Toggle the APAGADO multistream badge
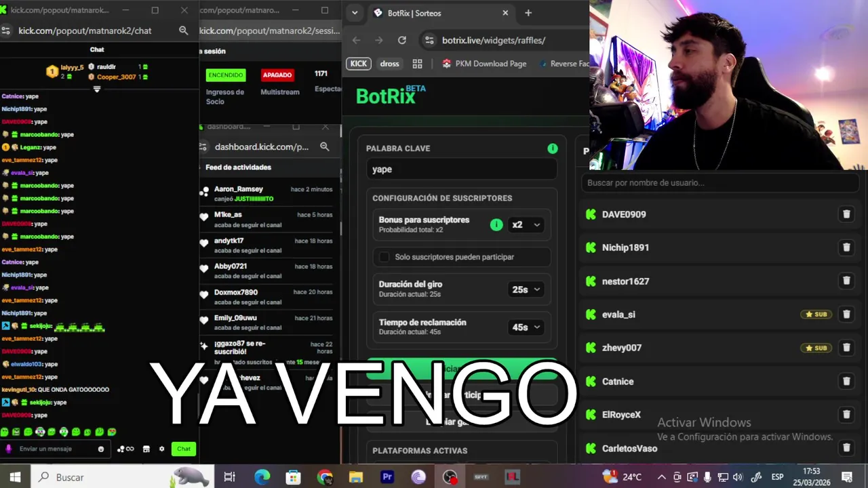The width and height of the screenshot is (868, 488). (277, 75)
